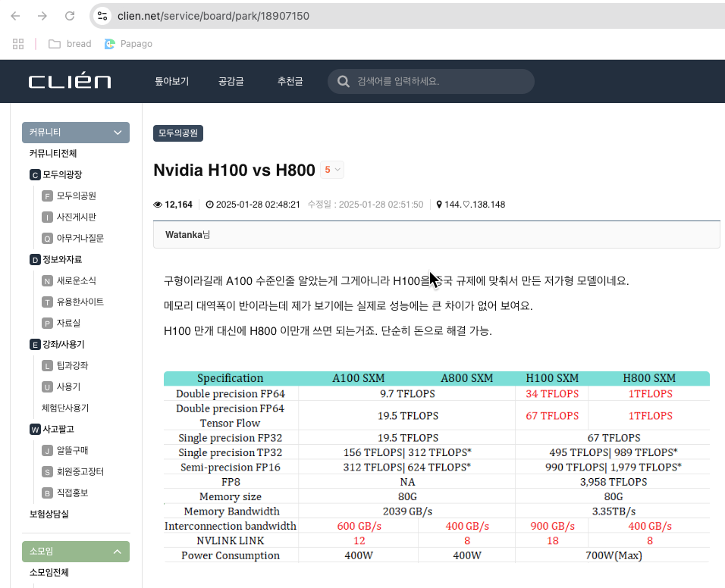Open the 톺아보기 menu
This screenshot has width=725, height=588.
pos(172,81)
